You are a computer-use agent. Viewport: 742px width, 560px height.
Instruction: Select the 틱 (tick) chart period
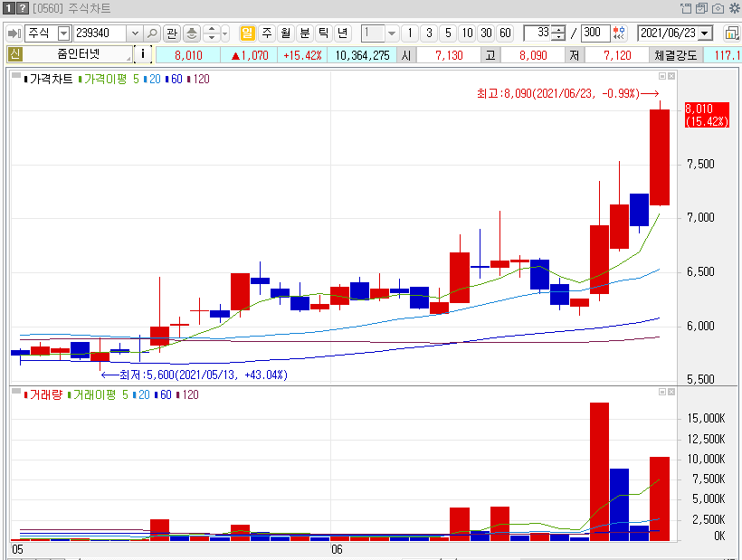(324, 33)
